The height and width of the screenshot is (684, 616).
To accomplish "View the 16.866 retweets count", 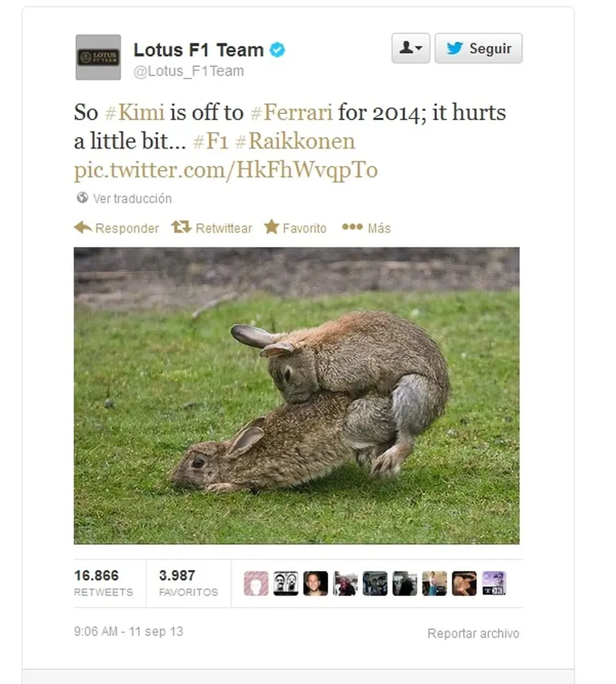I will (x=103, y=583).
